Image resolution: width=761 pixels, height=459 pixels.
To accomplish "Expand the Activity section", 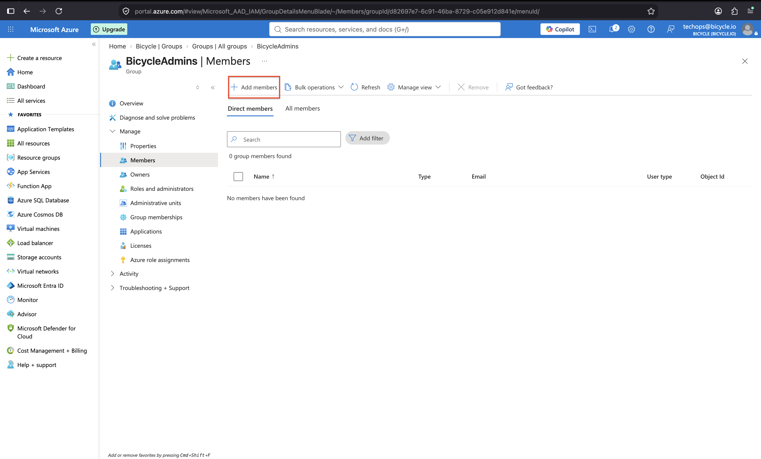I will click(113, 274).
